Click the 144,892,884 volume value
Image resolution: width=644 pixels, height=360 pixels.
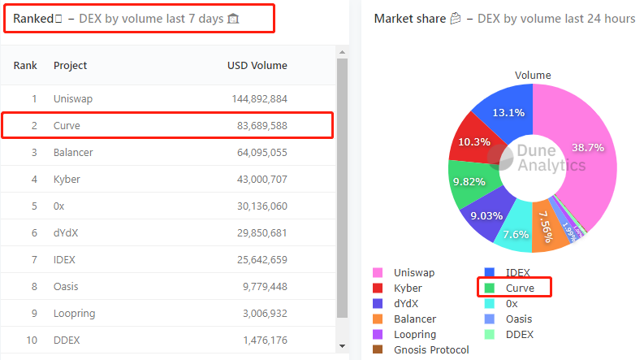(259, 98)
